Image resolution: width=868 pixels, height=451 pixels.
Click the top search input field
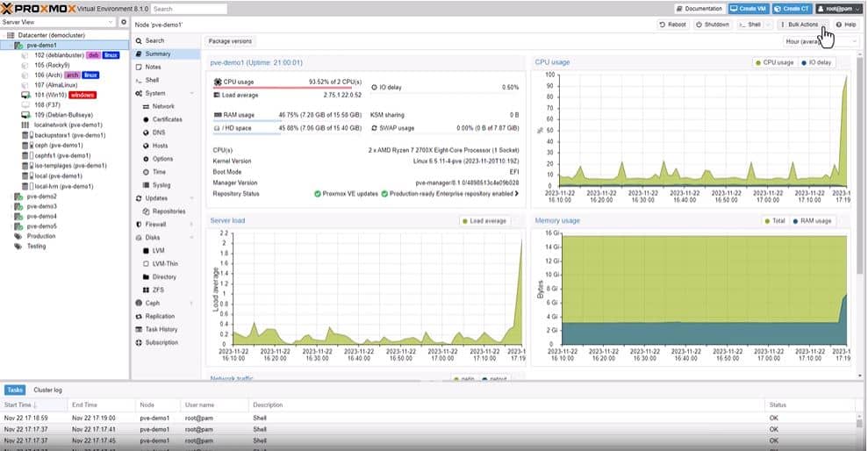[x=188, y=9]
